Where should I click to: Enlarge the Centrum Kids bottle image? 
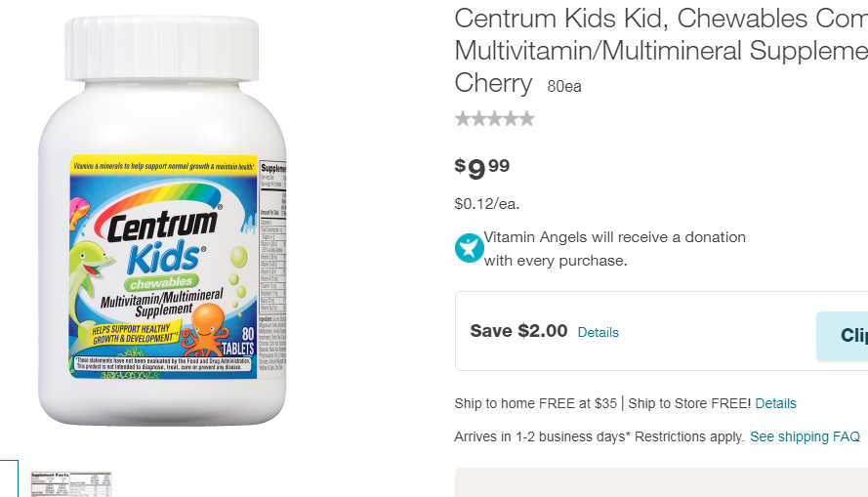coord(162,222)
